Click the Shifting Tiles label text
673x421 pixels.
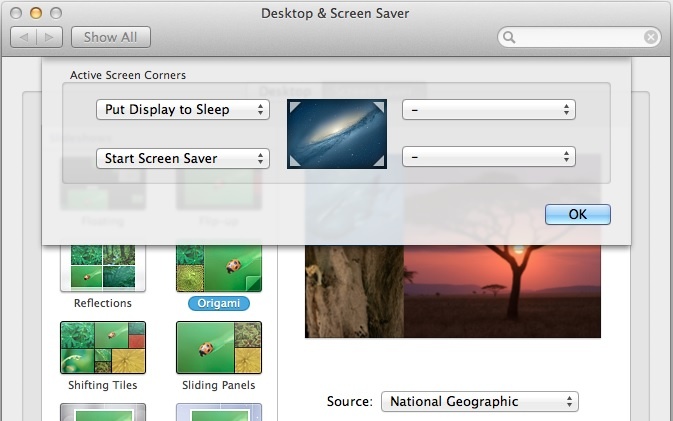103,385
